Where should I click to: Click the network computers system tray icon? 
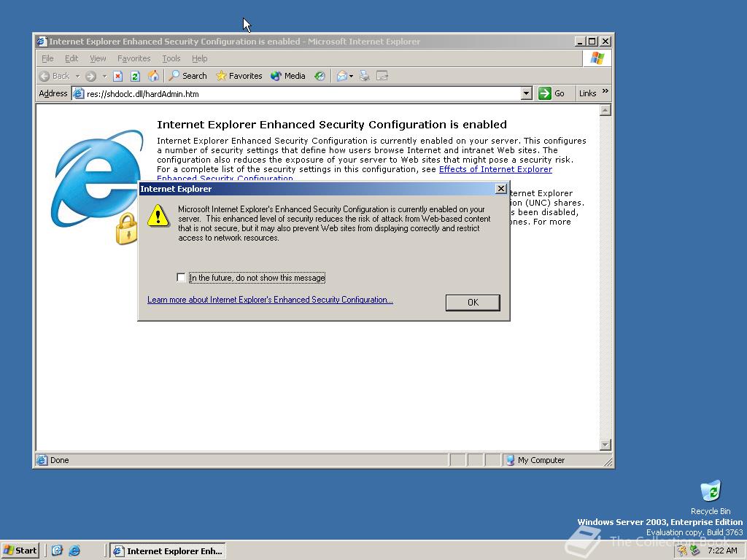(695, 551)
